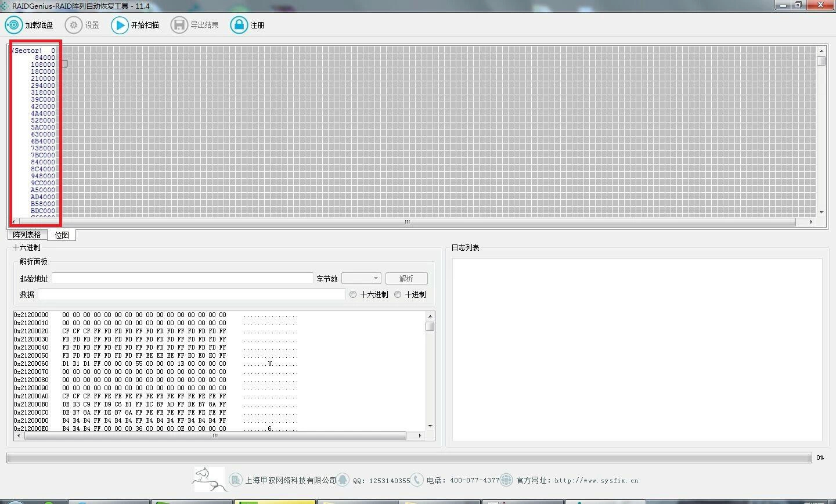Click inside 起始地址 input field
Screen dimensions: 836x504
(x=182, y=278)
